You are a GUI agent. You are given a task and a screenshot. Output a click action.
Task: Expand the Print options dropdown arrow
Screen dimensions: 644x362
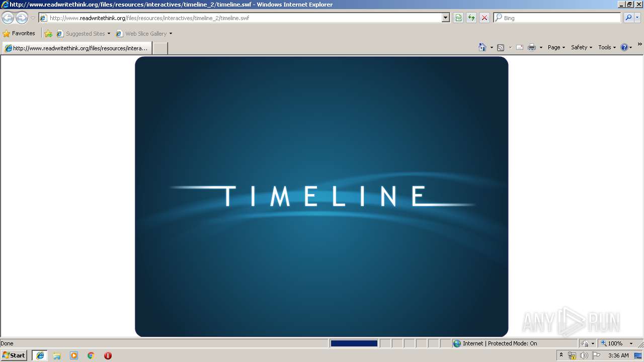(541, 47)
